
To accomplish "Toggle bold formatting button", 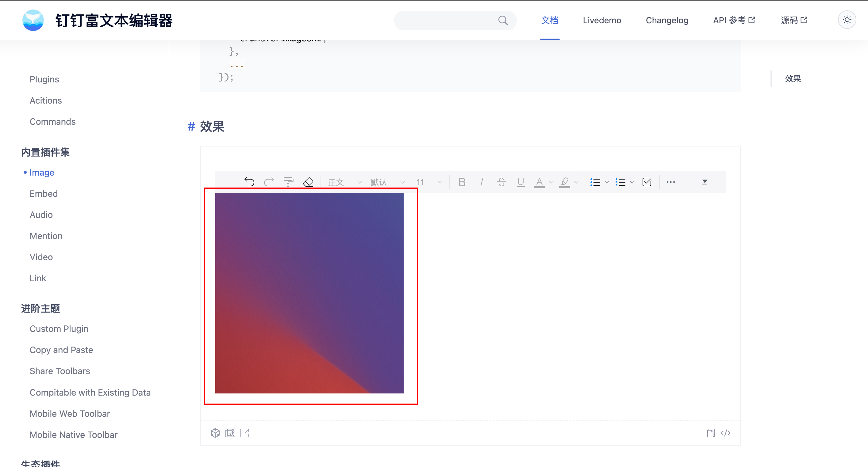I will pos(462,182).
